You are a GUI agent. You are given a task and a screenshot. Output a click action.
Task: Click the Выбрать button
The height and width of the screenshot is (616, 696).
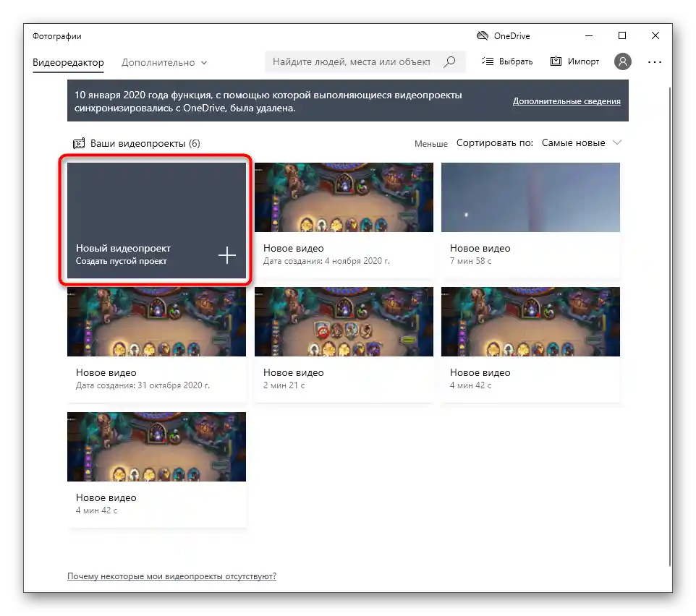[x=507, y=61]
